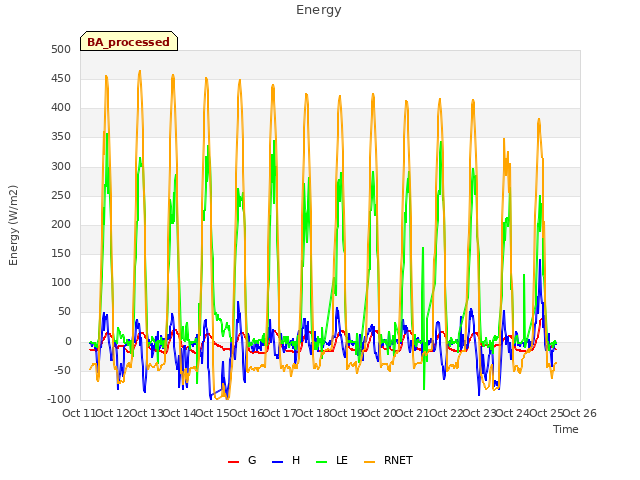Click the orange RNET legend swatch
The image size is (640, 480).
[369, 462]
